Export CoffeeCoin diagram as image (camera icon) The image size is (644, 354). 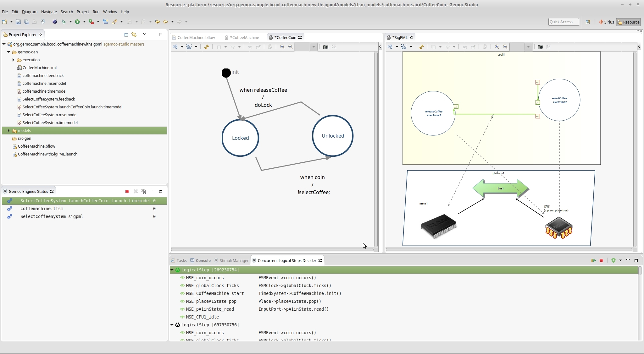click(326, 47)
